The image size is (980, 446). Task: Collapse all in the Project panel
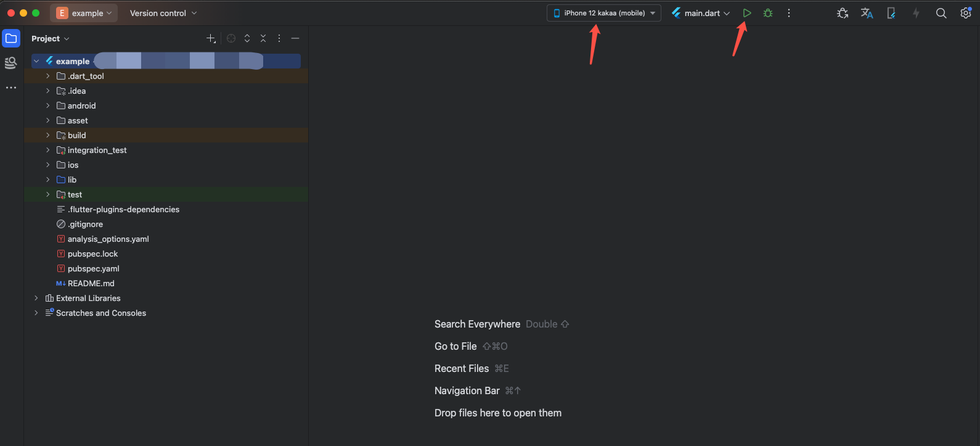click(263, 38)
